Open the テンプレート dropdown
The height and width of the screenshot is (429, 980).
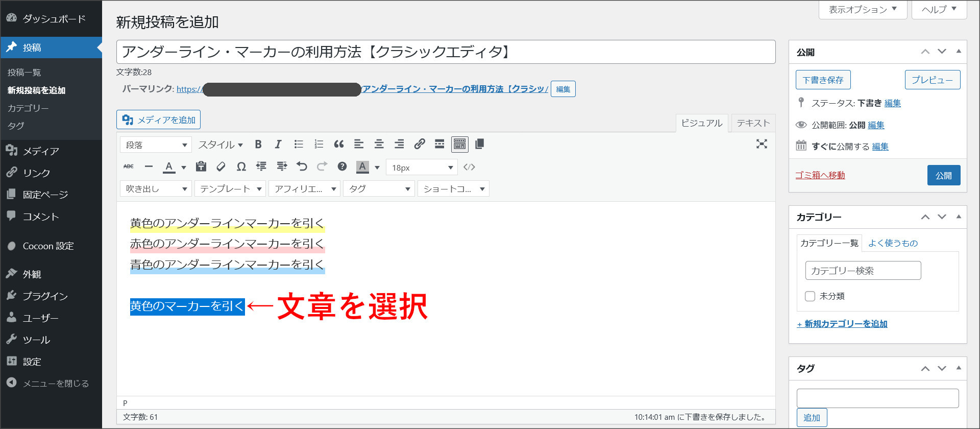230,189
